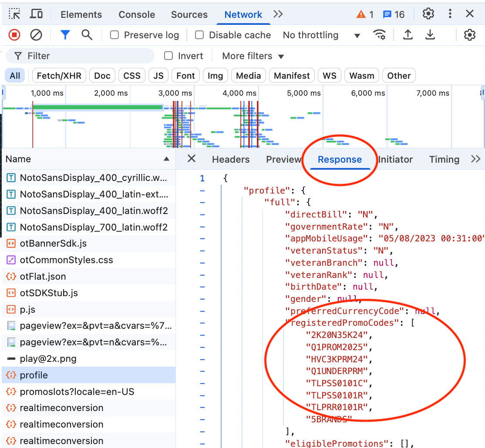Filter requests by Media type

click(248, 76)
